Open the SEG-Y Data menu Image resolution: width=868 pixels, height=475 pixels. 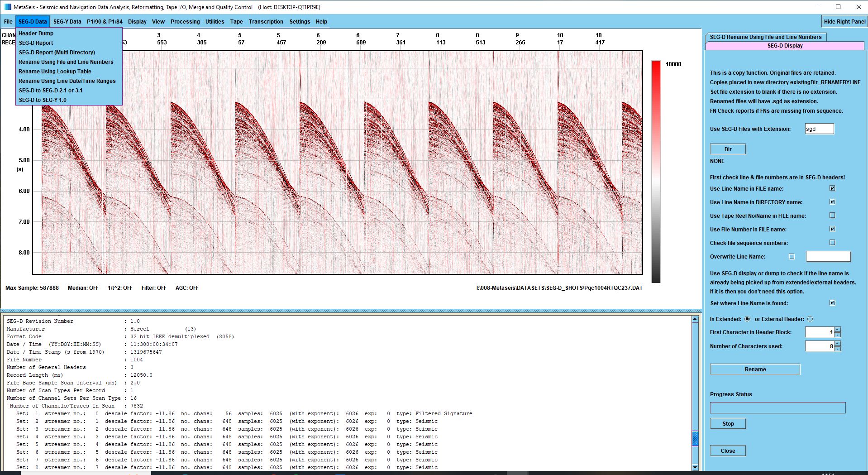point(67,22)
